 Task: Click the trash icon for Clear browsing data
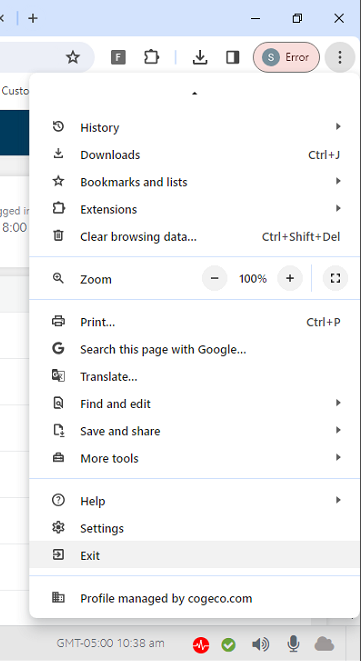coord(58,236)
